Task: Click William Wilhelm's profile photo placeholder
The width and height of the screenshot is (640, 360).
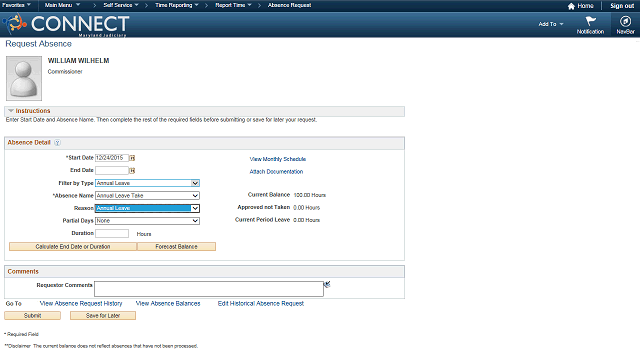Action: pyautogui.click(x=24, y=78)
